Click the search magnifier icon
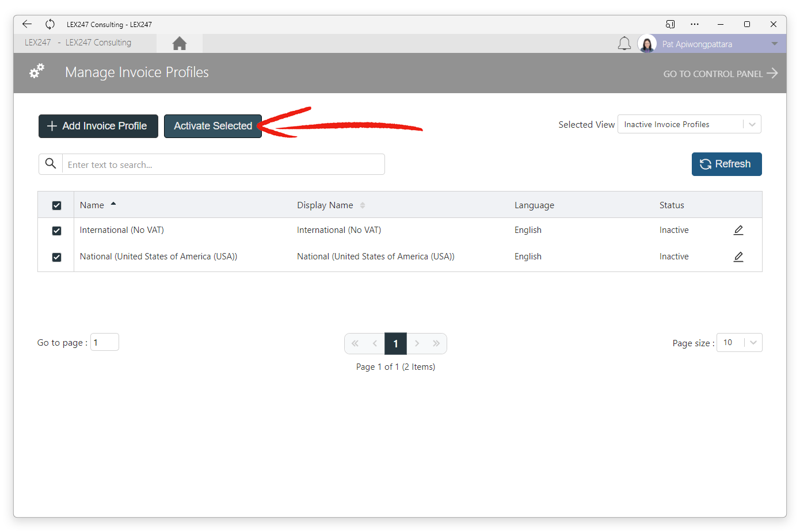The width and height of the screenshot is (800, 532). click(x=51, y=164)
